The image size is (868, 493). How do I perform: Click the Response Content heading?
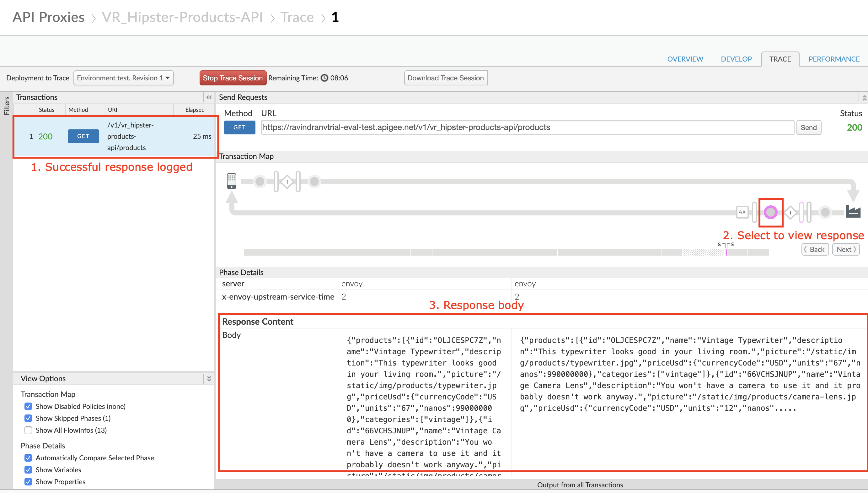click(x=258, y=322)
